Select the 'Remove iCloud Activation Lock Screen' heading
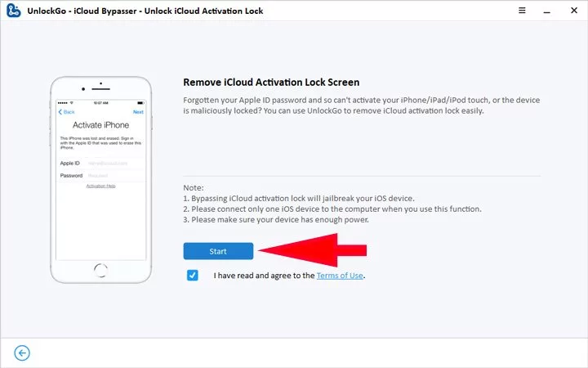This screenshot has height=368, width=588. coord(271,83)
